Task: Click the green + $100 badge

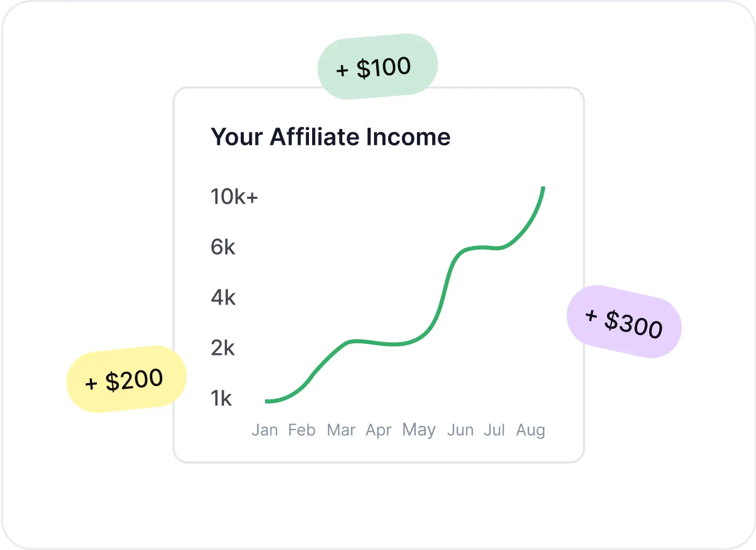Action: [x=378, y=67]
